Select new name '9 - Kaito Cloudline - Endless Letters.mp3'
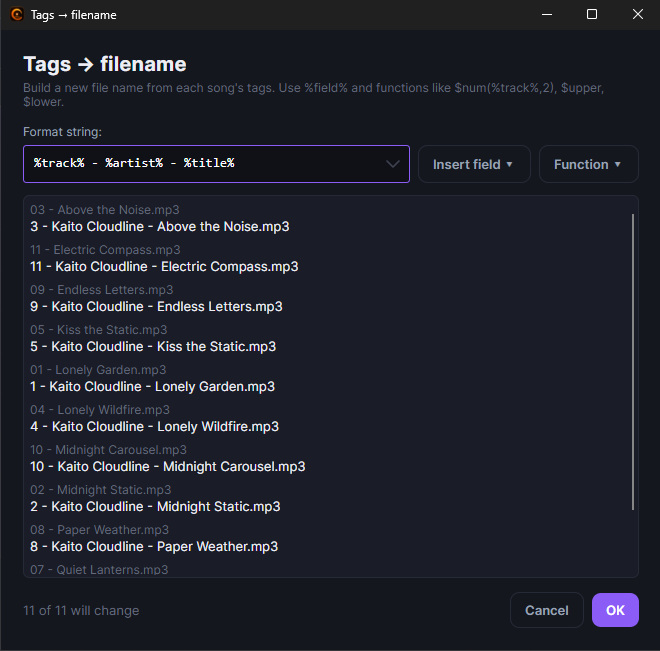Image resolution: width=660 pixels, height=651 pixels. (156, 306)
